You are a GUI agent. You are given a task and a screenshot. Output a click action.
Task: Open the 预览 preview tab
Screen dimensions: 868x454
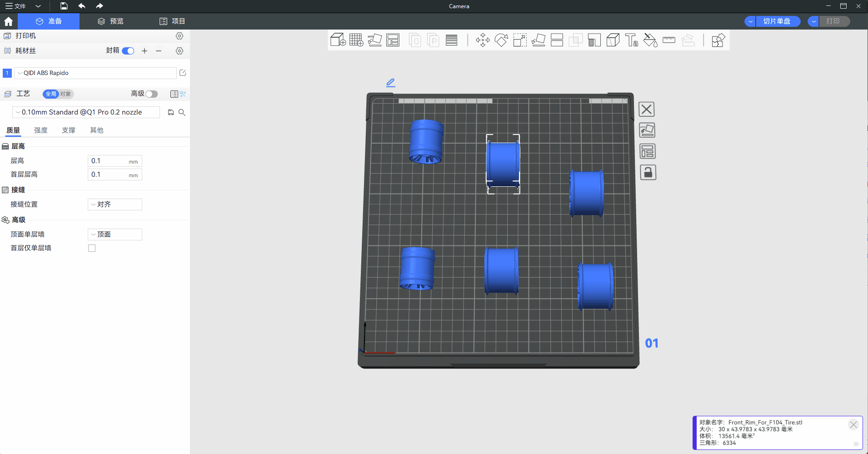111,21
